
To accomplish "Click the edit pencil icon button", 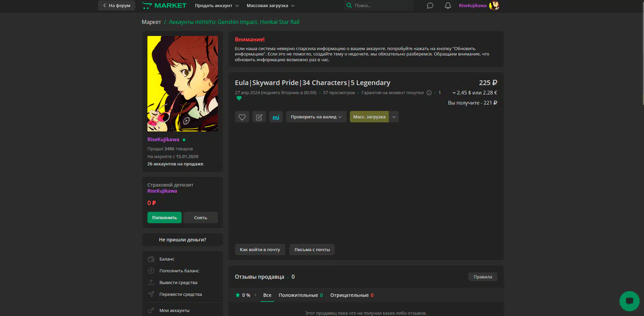I will (x=259, y=117).
